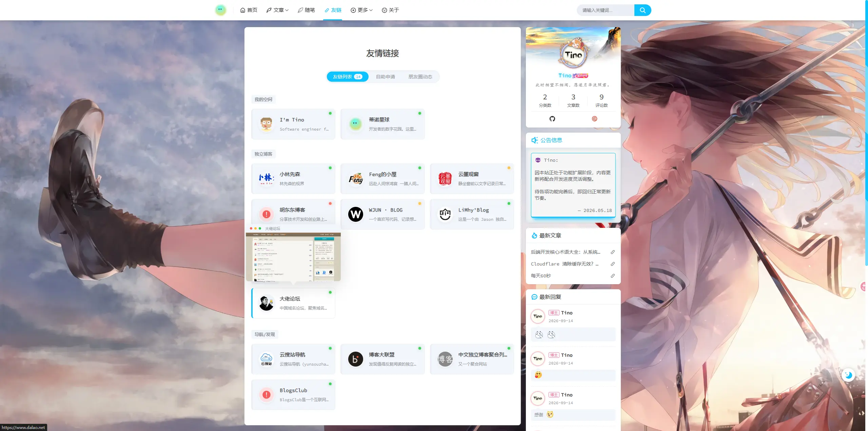Viewport: 868px width, 431px height.
Task: Click the 云墨观窗 red seal icon
Action: pyautogui.click(x=445, y=179)
